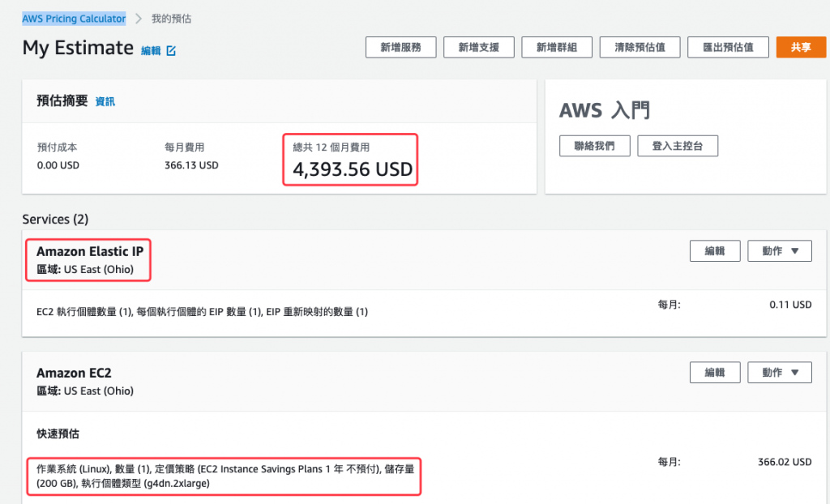Viewport: 830px width, 504px height.
Task: Open 動作 dropdown for Amazon EC2
Action: [779, 372]
